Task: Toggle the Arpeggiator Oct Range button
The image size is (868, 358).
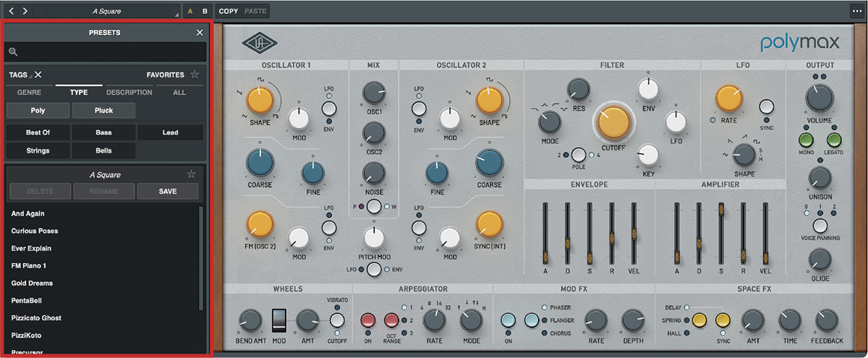Action: [x=391, y=320]
